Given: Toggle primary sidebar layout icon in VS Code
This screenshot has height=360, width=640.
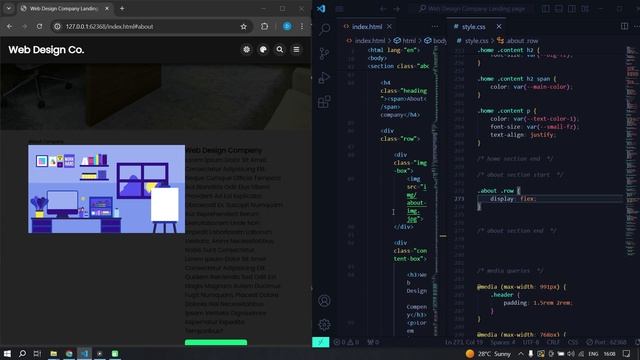Looking at the screenshot, I should 546,9.
